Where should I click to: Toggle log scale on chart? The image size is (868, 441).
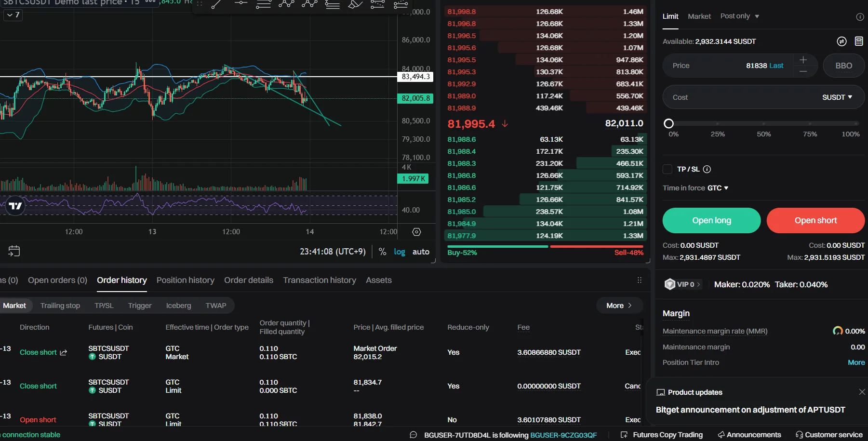click(400, 252)
